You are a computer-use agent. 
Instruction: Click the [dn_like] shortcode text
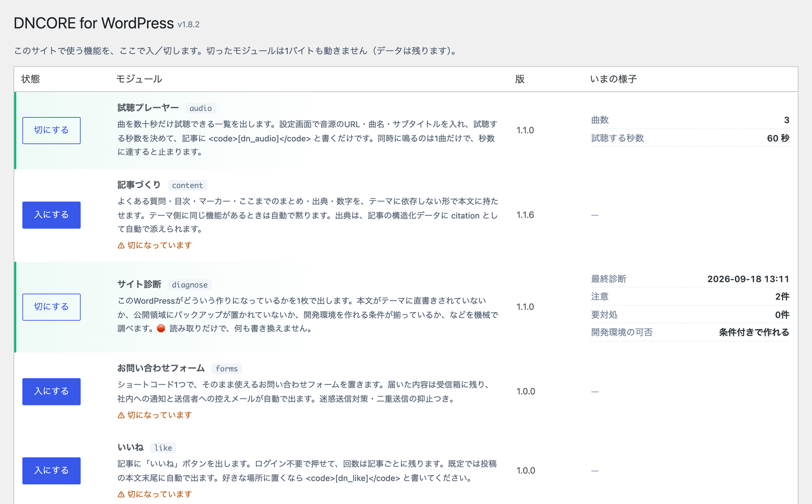(x=352, y=478)
